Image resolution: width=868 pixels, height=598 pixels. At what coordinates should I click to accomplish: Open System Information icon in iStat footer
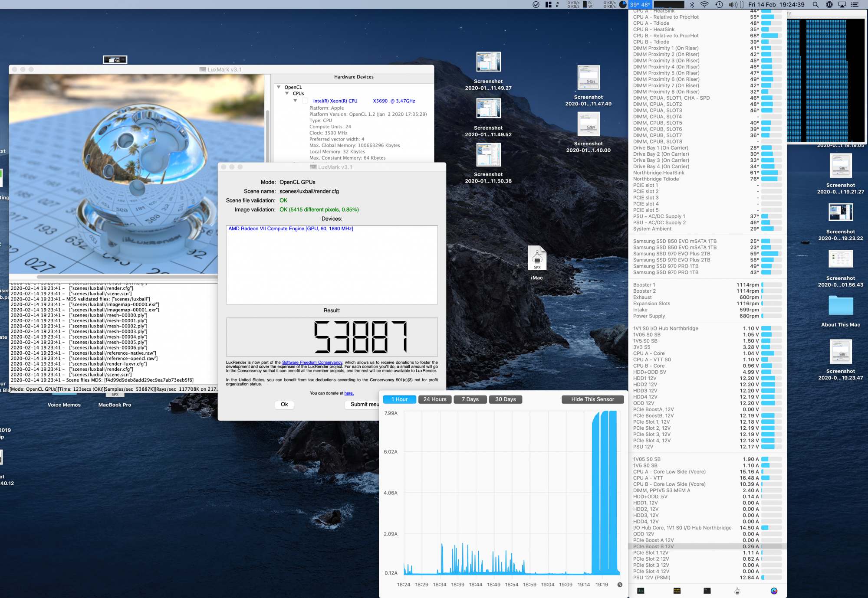tap(737, 591)
